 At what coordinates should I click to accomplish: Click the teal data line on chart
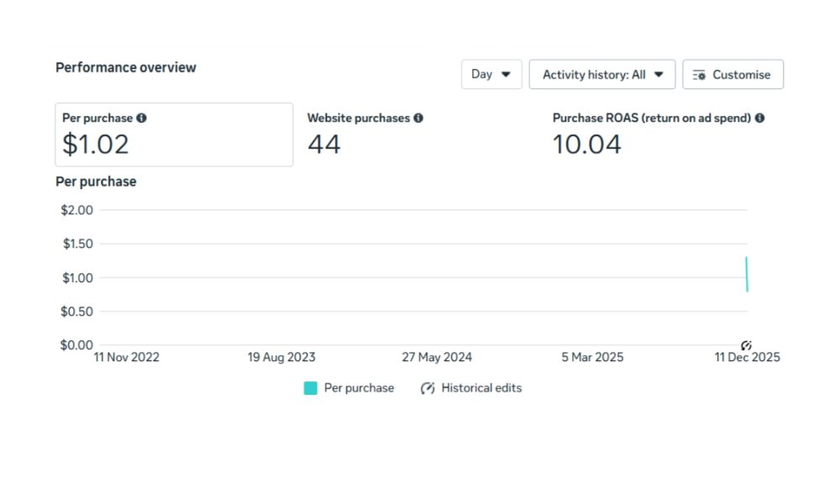coord(747,275)
